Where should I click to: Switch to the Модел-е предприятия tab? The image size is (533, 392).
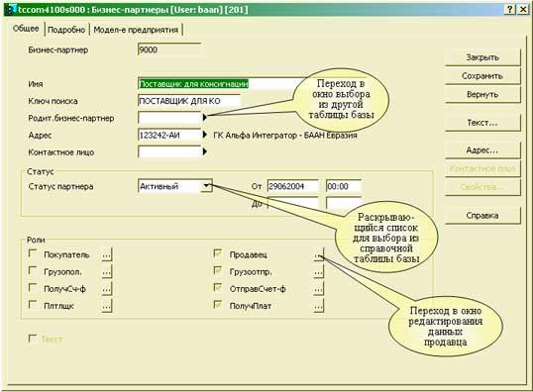click(136, 30)
